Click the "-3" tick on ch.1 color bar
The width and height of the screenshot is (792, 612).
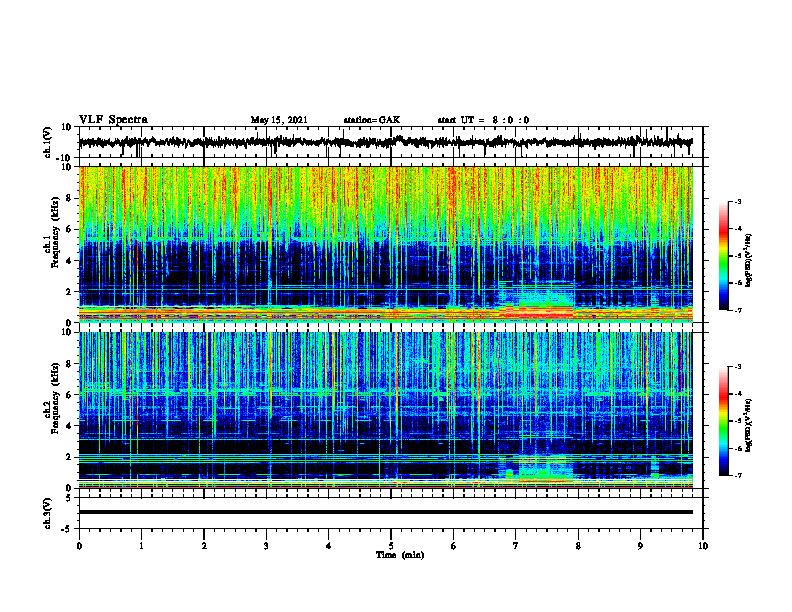pyautogui.click(x=738, y=201)
